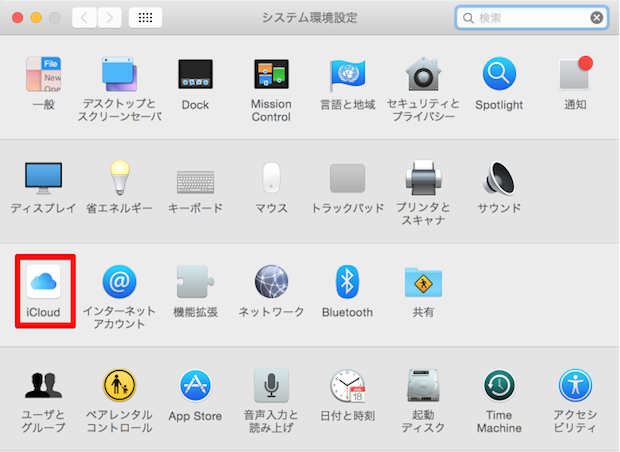The height and width of the screenshot is (452, 620).
Task: Click into the 検索 search field
Action: pos(532,17)
